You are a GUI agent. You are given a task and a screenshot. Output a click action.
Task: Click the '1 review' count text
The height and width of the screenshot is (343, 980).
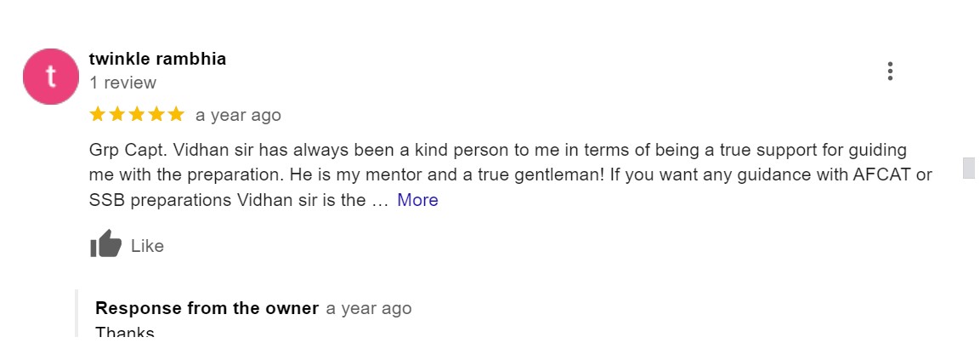(x=122, y=83)
